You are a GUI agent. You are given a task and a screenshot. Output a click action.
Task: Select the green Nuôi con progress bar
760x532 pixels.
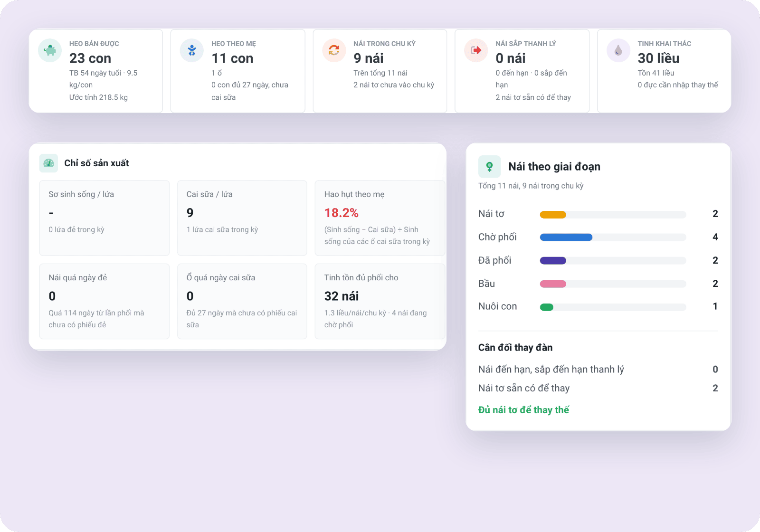point(547,307)
